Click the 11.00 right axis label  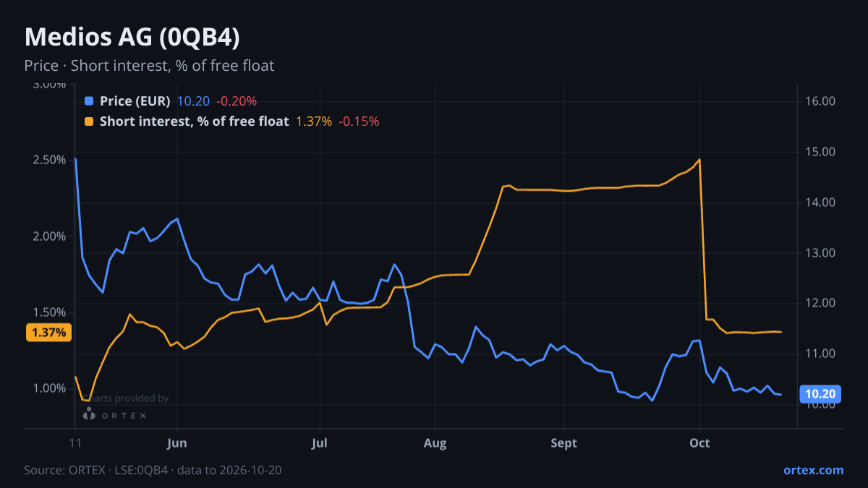click(x=820, y=354)
